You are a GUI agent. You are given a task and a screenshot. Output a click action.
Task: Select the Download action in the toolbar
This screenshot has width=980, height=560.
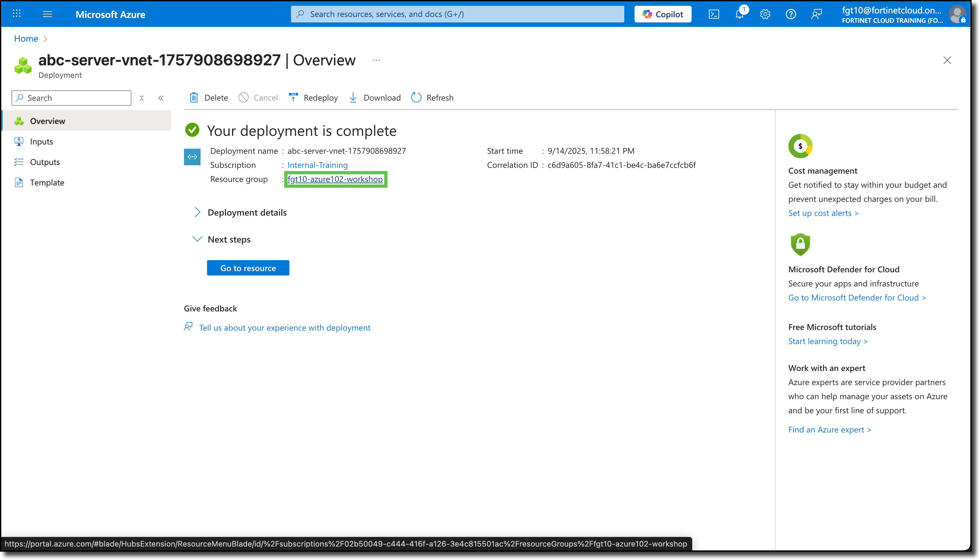pos(374,97)
